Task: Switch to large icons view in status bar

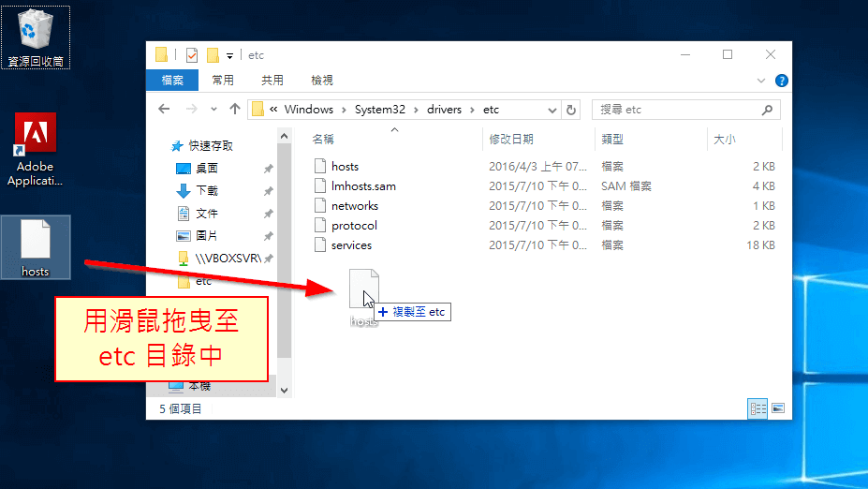Action: coord(778,408)
